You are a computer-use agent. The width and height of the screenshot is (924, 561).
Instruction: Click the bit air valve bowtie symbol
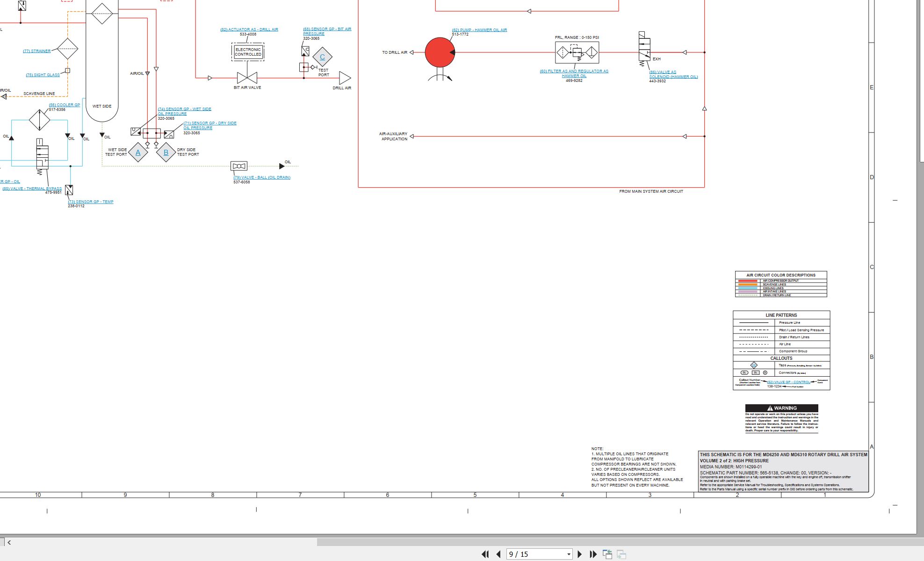[x=247, y=78]
